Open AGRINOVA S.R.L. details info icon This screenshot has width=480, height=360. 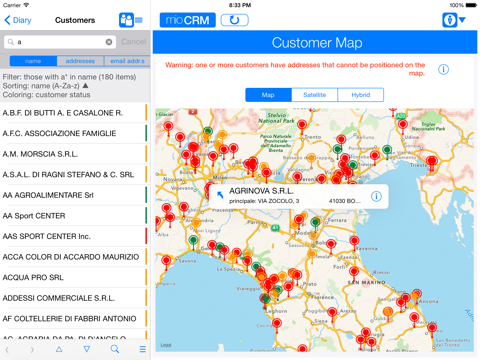376,196
